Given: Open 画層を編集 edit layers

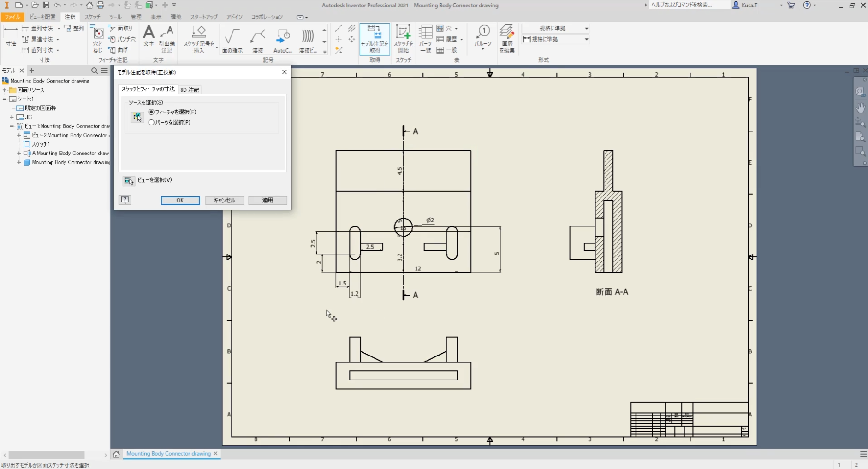Looking at the screenshot, I should click(507, 39).
